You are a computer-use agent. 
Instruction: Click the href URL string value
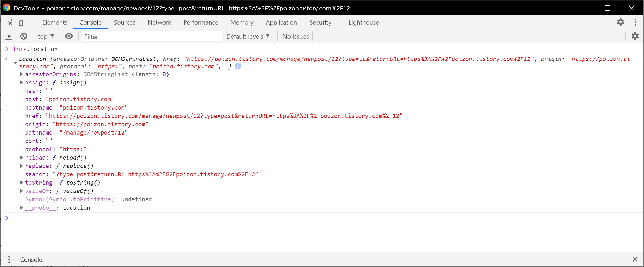pyautogui.click(x=224, y=116)
